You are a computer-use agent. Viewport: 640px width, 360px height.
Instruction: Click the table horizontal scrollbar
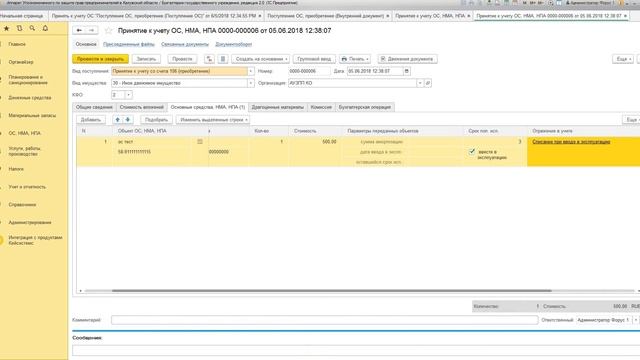[331, 291]
